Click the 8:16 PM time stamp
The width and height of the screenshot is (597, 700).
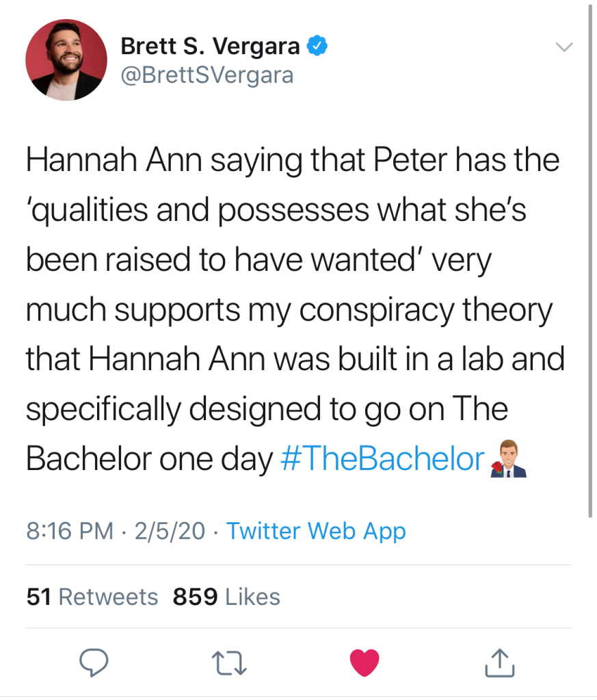coord(70,531)
